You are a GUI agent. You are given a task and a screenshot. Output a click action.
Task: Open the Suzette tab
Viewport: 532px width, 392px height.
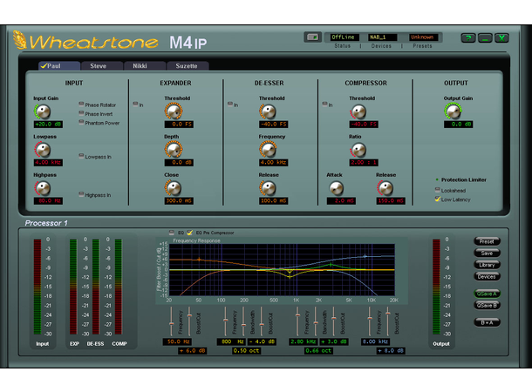[188, 65]
